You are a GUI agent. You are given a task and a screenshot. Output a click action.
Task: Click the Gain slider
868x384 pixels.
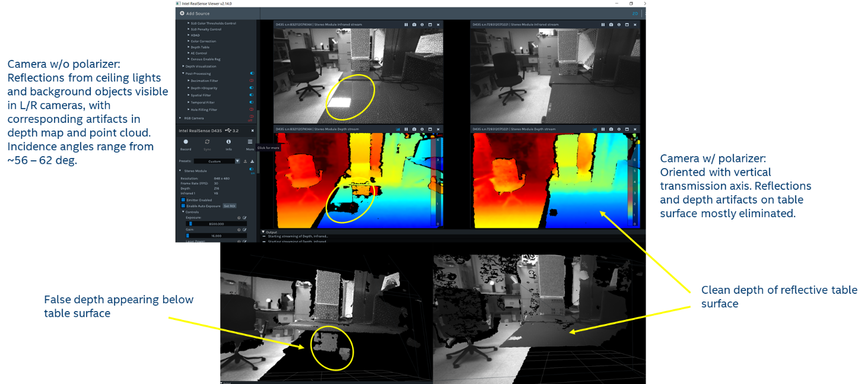216,236
